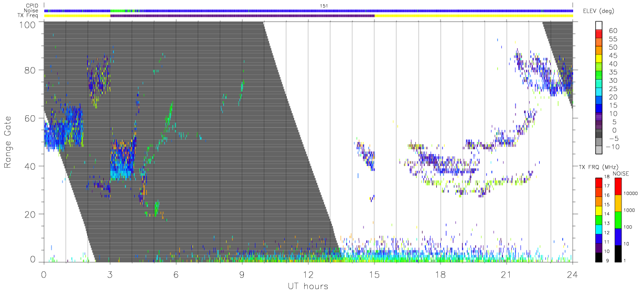Pick the orange swatch in NOISE bar
The height and width of the screenshot is (297, 644).
point(618,203)
